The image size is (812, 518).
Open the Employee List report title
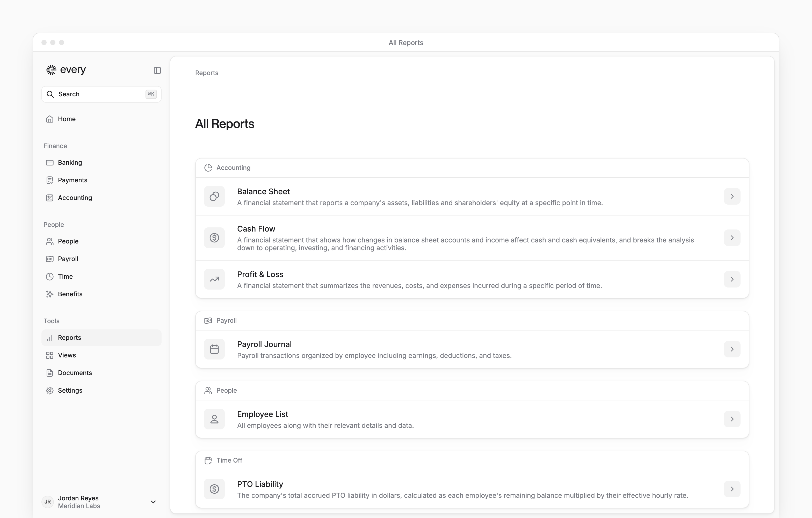tap(263, 414)
